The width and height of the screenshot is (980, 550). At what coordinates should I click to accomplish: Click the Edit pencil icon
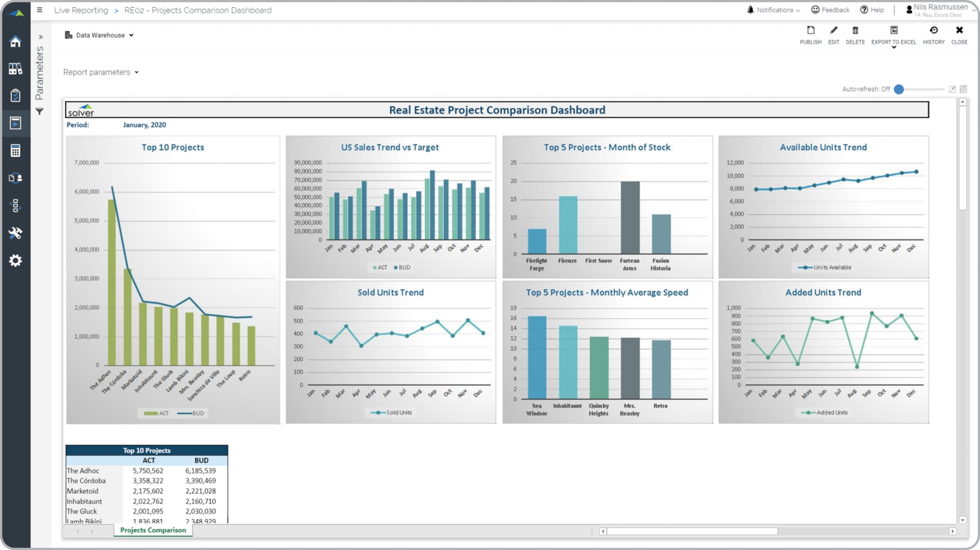click(833, 31)
